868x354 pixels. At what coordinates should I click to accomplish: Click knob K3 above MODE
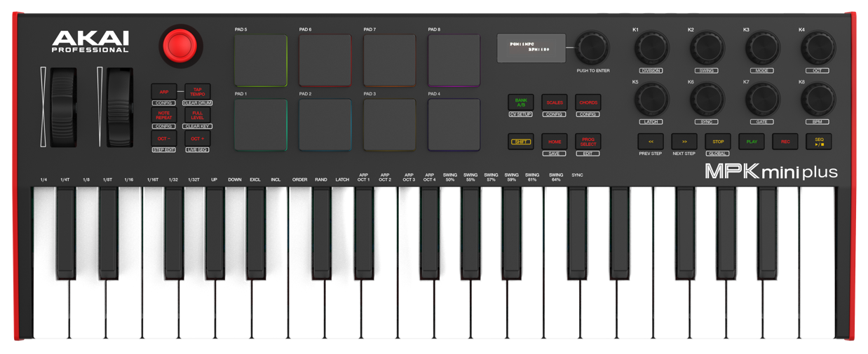tap(762, 49)
